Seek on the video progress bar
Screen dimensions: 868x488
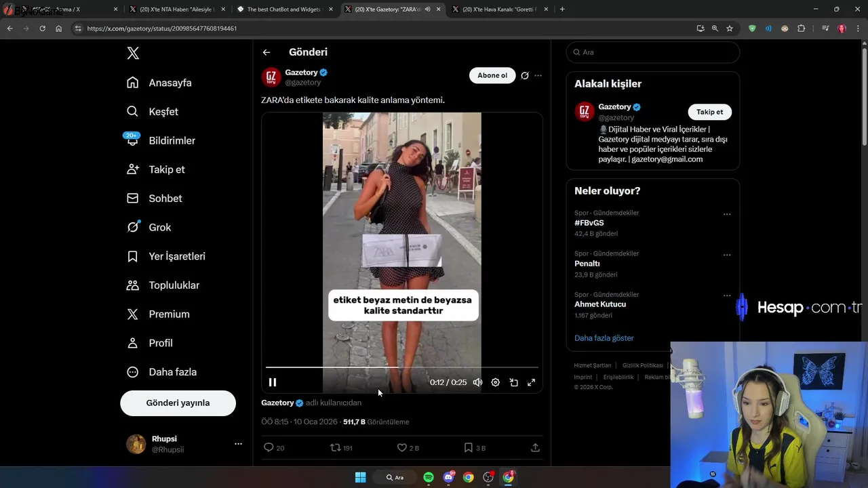pyautogui.click(x=402, y=367)
